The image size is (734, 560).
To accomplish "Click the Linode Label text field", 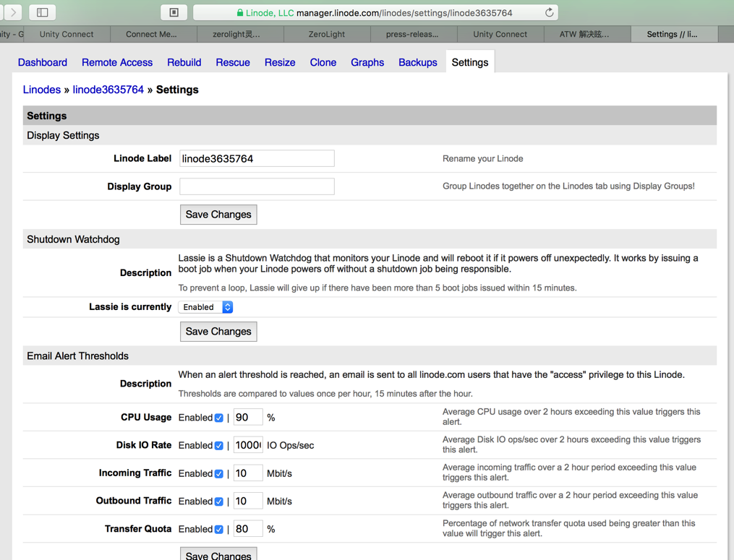I will tap(257, 159).
